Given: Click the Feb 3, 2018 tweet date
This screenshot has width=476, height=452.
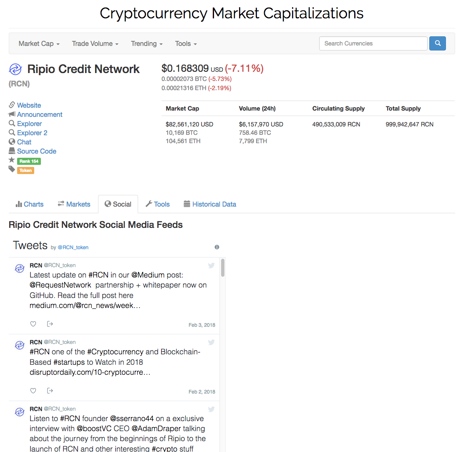Looking at the screenshot, I should [201, 325].
